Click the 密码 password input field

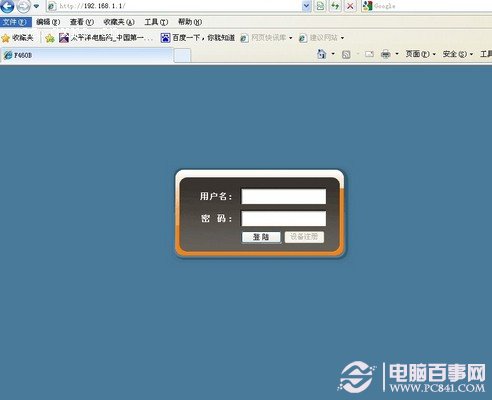[284, 219]
